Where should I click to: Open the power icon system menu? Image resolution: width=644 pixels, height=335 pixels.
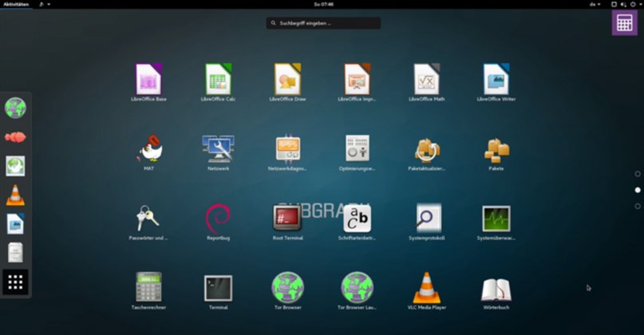(633, 4)
